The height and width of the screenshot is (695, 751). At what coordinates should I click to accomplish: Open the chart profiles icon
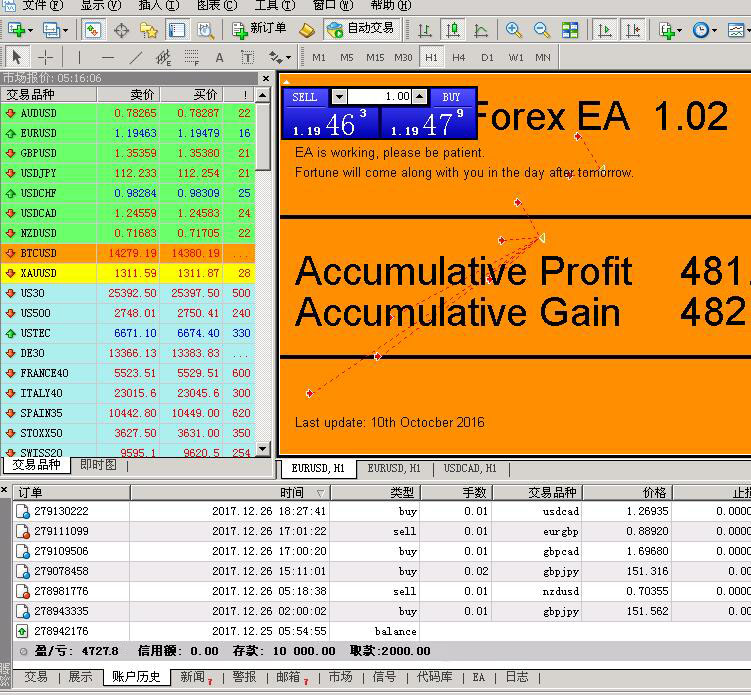(54, 30)
